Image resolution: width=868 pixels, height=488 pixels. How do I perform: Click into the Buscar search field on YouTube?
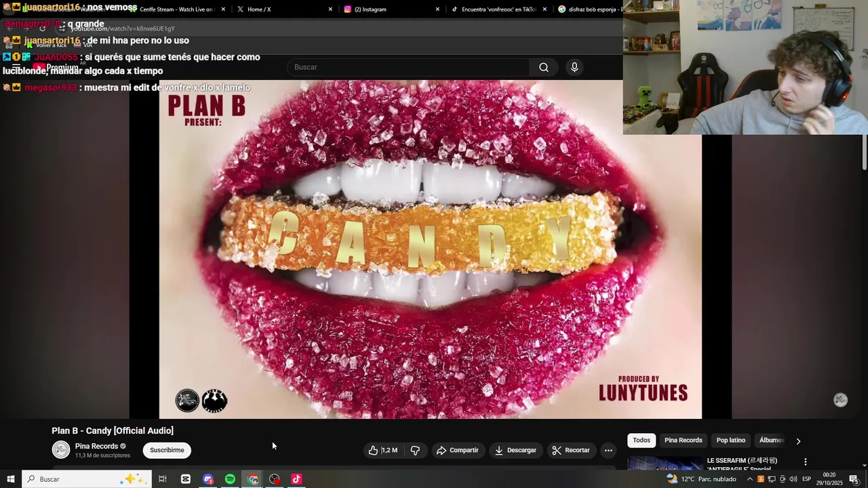[x=409, y=67]
